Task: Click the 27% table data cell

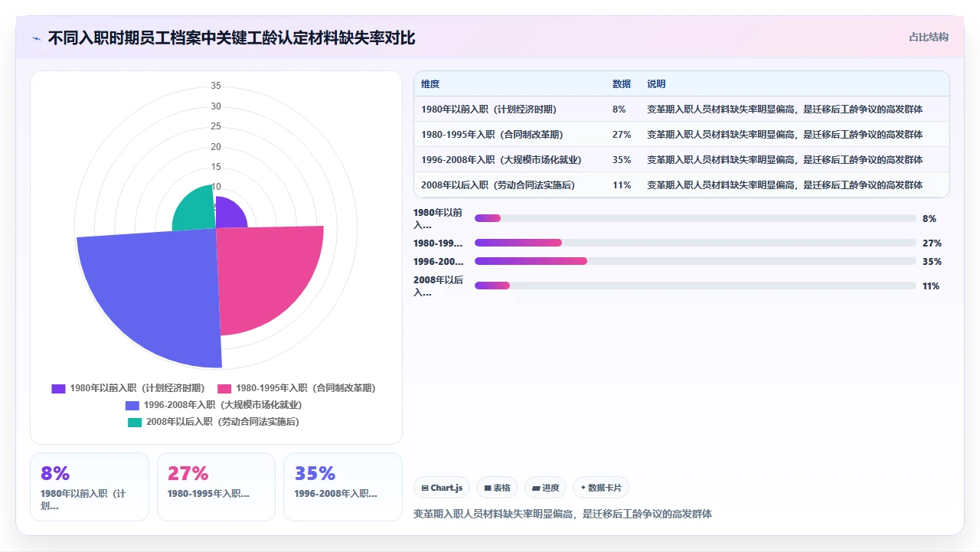Action: pos(622,134)
